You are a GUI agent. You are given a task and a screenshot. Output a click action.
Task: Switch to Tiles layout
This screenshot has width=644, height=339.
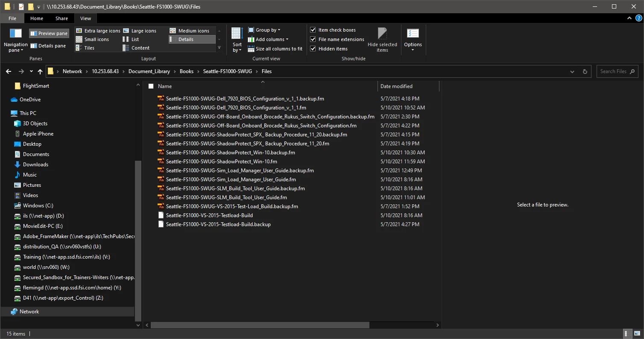85,48
